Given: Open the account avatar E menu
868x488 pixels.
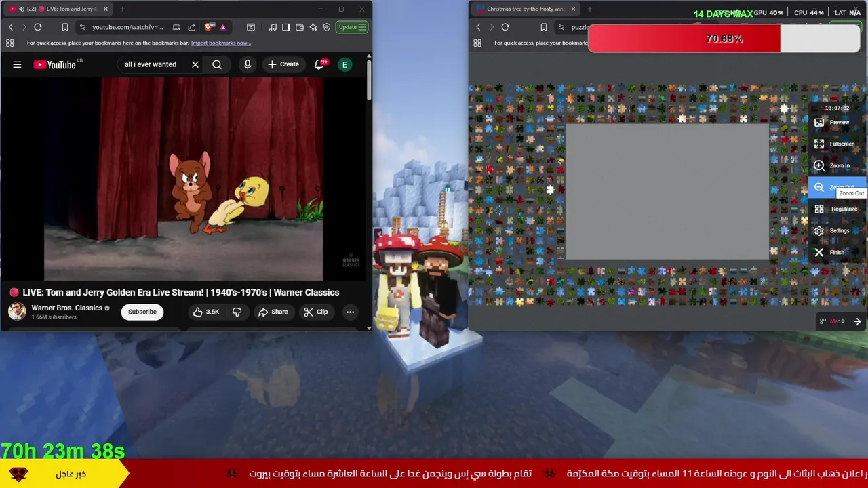Looking at the screenshot, I should [344, 64].
